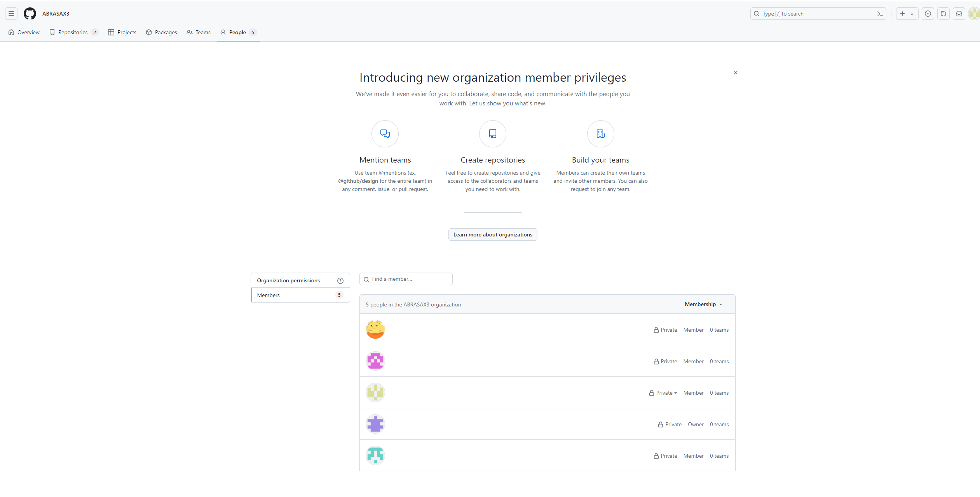Click the Mention teams icon
Screen dimensions: 980x497
pyautogui.click(x=385, y=134)
